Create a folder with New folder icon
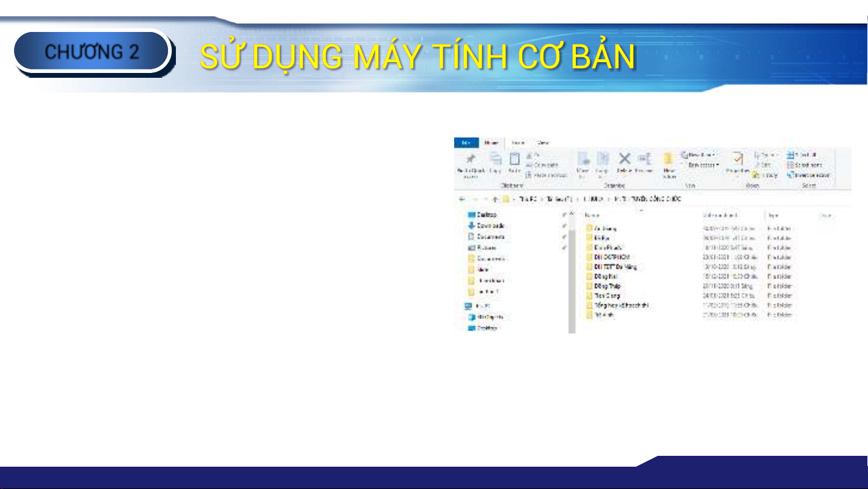Screen dimensions: 868x489 point(669,159)
